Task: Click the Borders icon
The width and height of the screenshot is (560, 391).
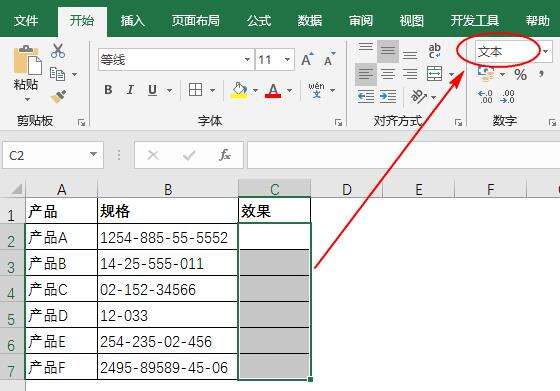Action: click(195, 90)
